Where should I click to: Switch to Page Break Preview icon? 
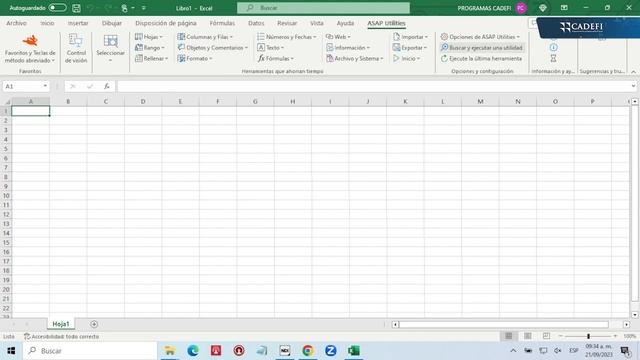(547, 336)
